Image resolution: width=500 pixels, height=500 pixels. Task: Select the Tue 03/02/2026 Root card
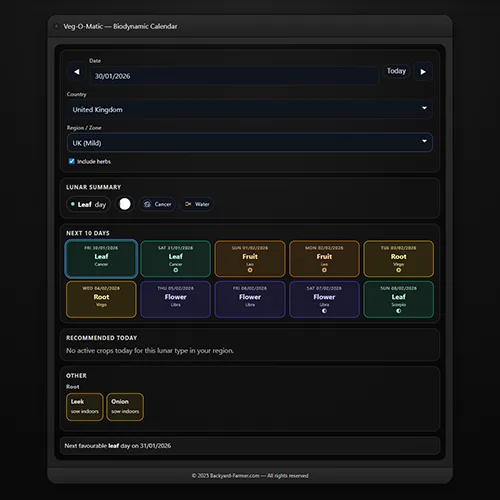click(x=399, y=259)
